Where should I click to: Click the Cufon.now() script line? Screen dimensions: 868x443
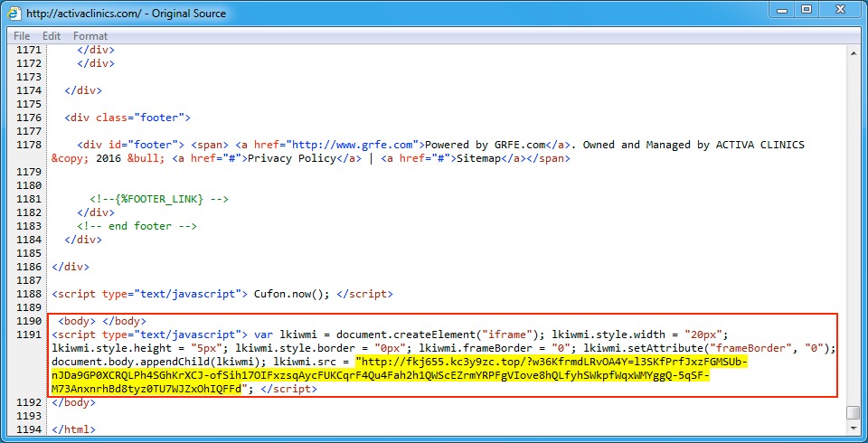[222, 294]
